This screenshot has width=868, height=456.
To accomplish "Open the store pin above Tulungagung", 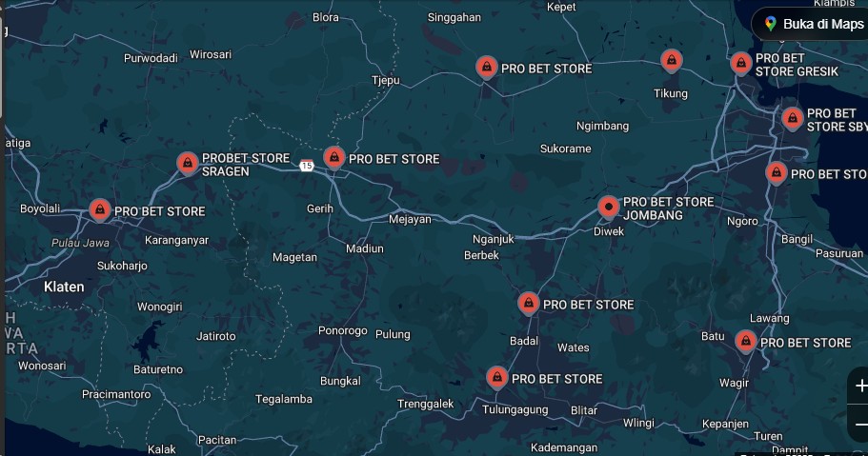I will point(496,377).
